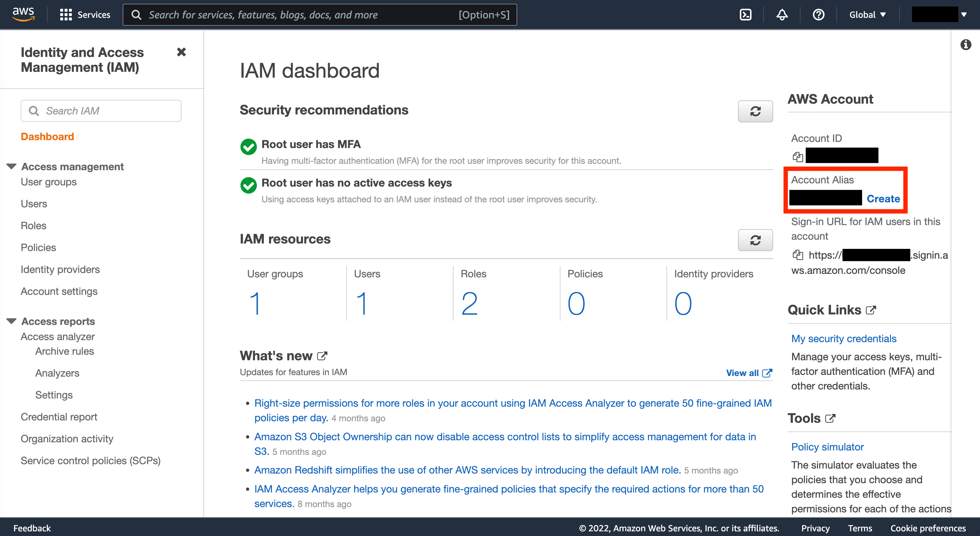Open Access analyzer Settings in the sidebar

pos(54,395)
